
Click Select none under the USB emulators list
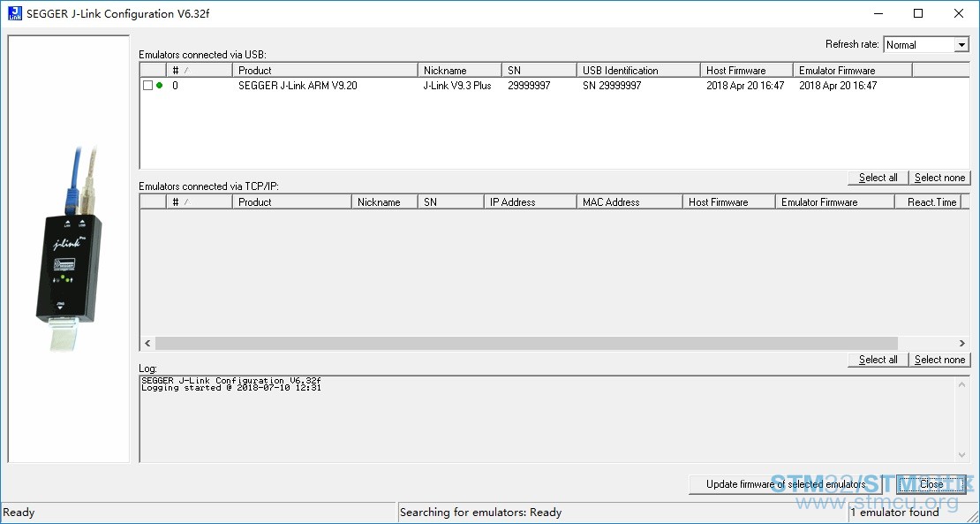click(939, 178)
